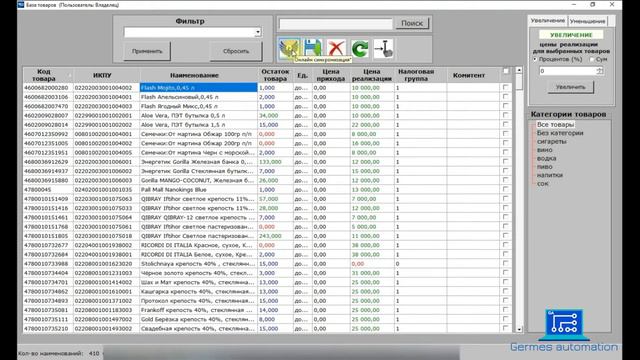640x360 pixels.
Task: Tick checkbox for Flash Mojito row
Action: point(505,87)
